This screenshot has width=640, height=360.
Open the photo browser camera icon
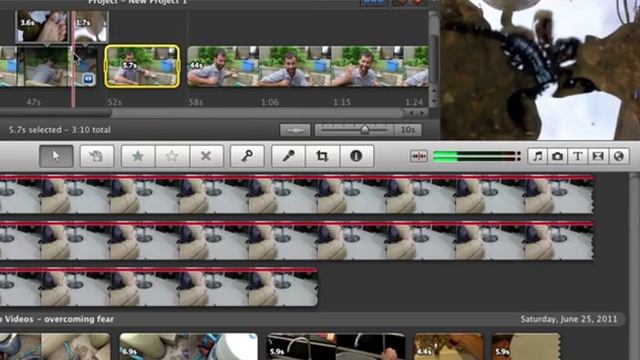(558, 156)
